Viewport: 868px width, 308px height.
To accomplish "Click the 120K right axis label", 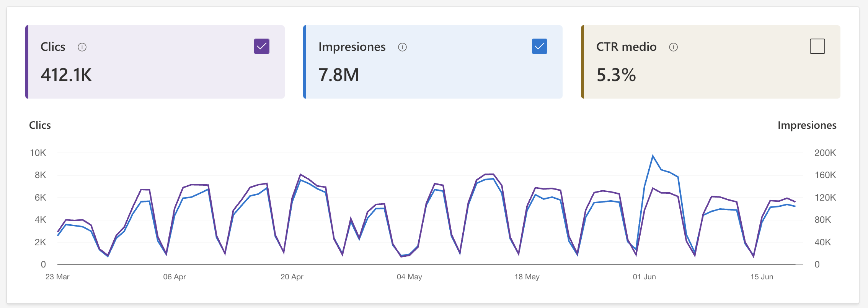I will click(x=825, y=198).
